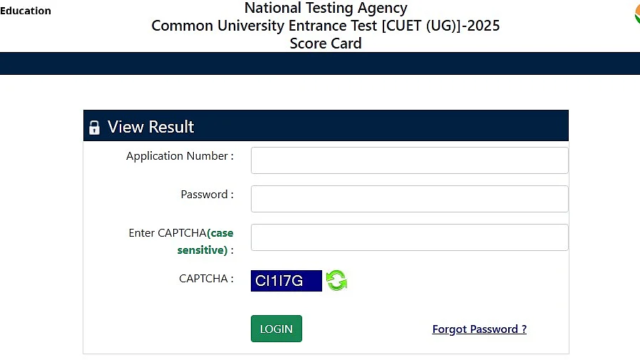The height and width of the screenshot is (360, 640).
Task: Click the Application Number label
Action: click(180, 156)
